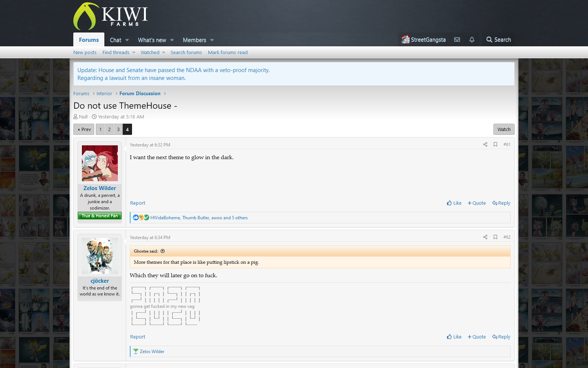Open the Members tab
The image size is (588, 368).
[x=195, y=40]
